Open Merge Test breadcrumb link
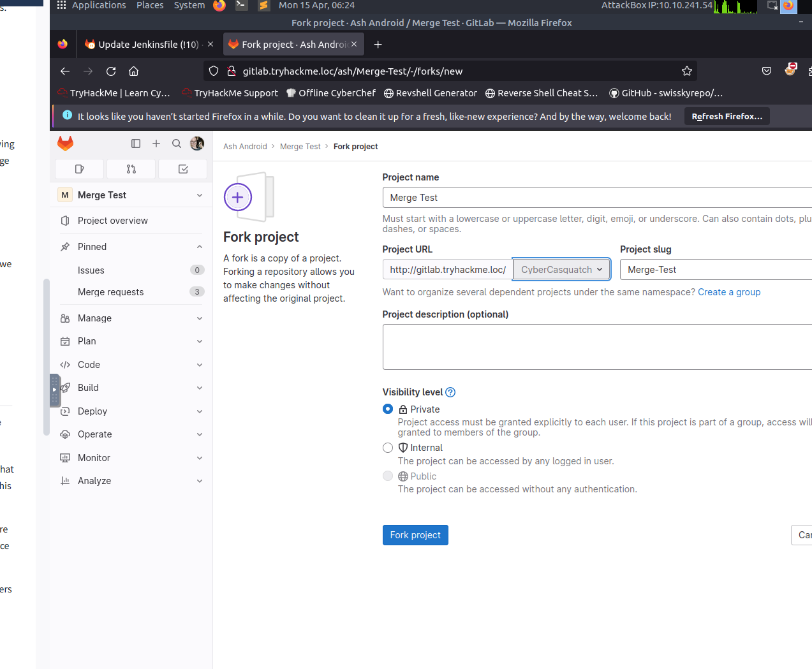Screen dimensions: 812x669 click(300, 147)
